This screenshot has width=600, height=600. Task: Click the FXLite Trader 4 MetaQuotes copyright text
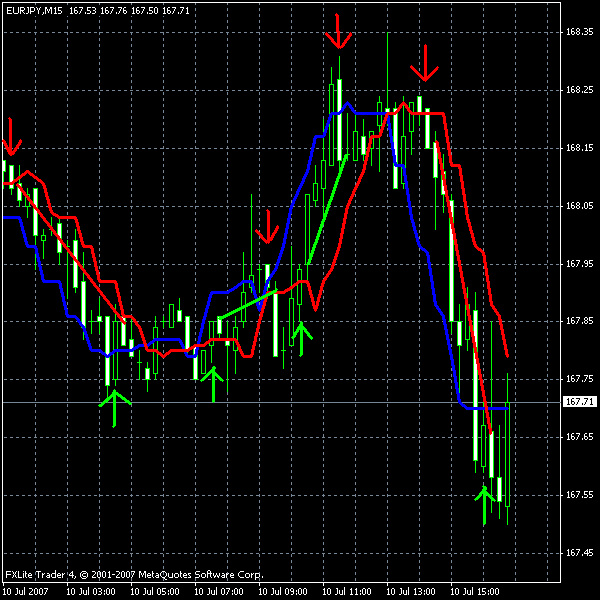tap(134, 575)
